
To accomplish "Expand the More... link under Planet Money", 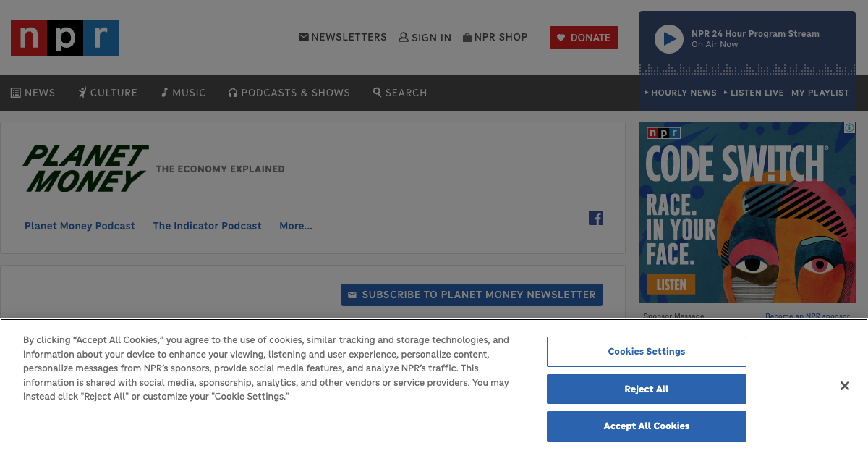I will pos(296,226).
